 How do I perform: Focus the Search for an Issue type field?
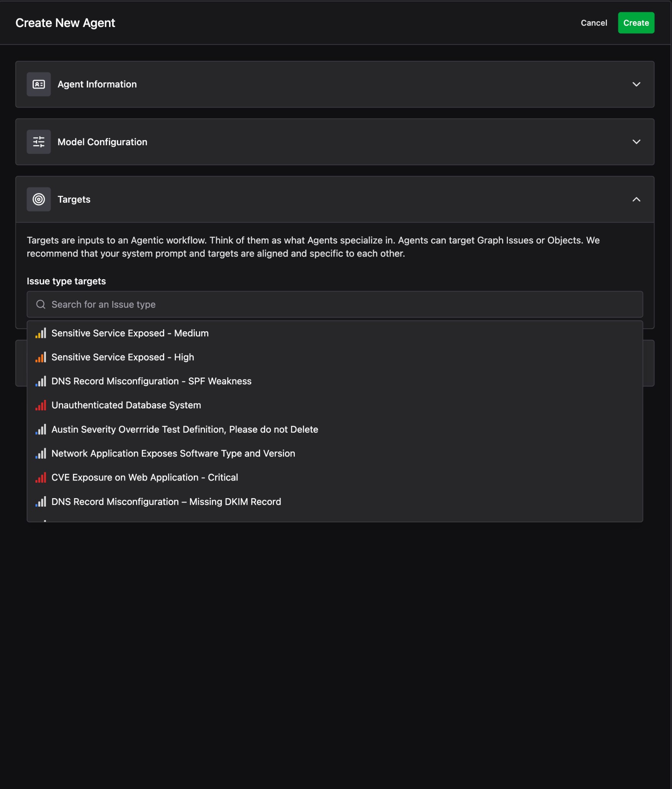tap(339, 304)
